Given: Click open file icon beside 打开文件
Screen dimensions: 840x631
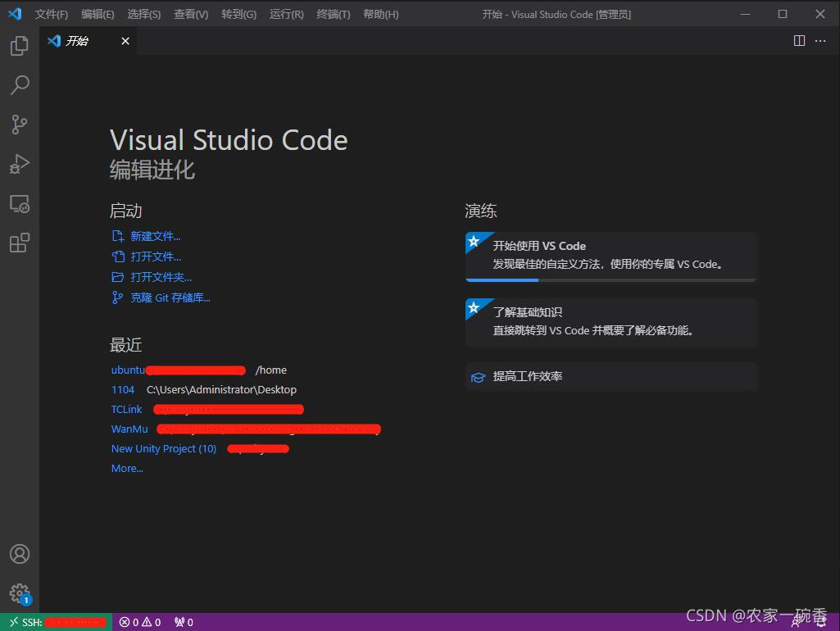Looking at the screenshot, I should (118, 256).
